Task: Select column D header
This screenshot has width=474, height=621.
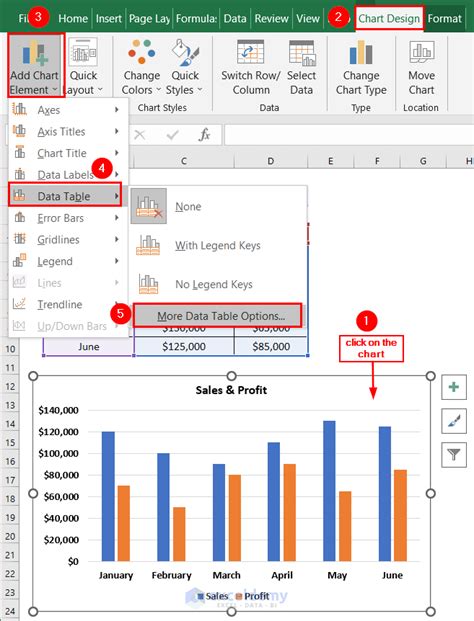Action: pyautogui.click(x=270, y=161)
